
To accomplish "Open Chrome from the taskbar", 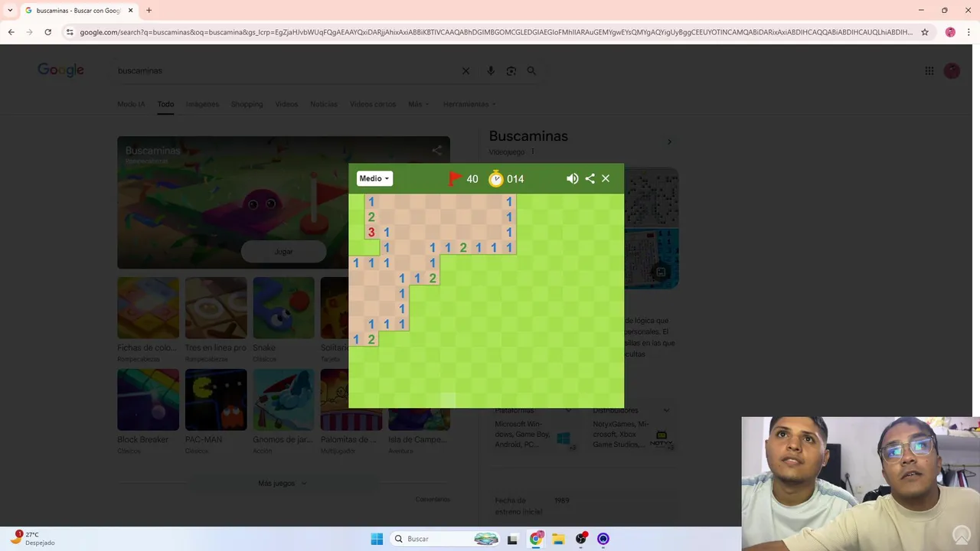I will click(536, 539).
